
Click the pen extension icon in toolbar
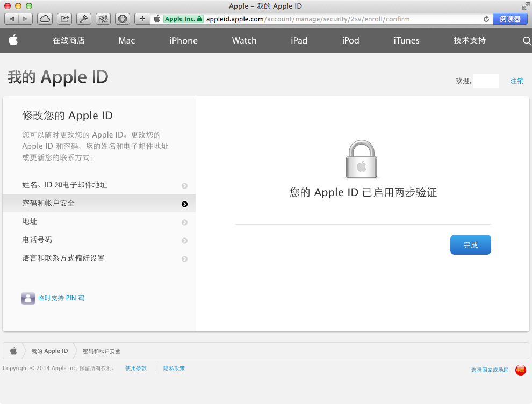click(84, 19)
